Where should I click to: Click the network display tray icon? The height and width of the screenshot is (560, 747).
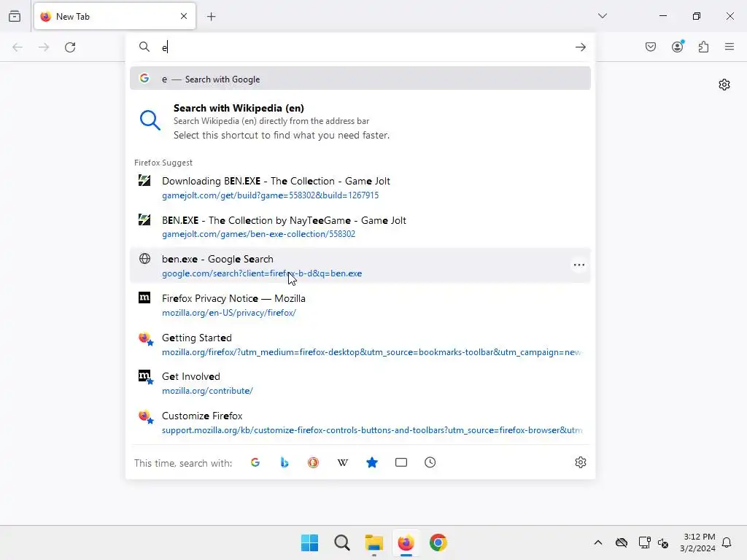(x=644, y=542)
